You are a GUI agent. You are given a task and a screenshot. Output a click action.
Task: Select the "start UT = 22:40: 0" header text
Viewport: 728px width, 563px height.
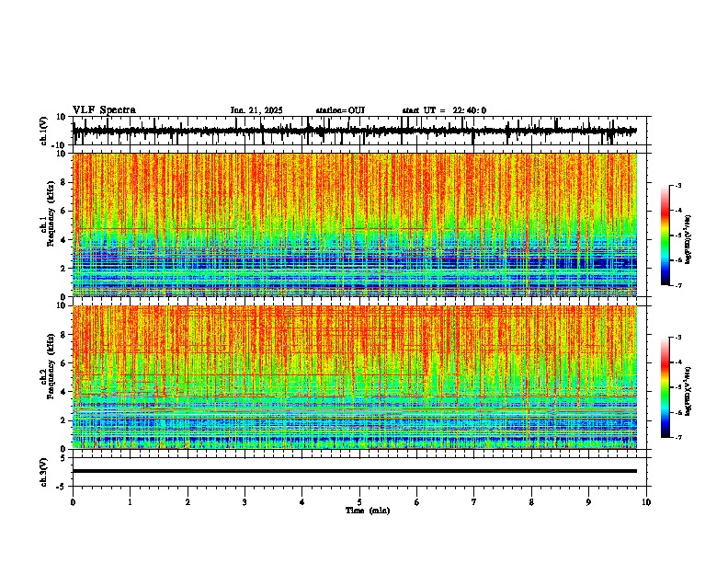[x=444, y=110]
